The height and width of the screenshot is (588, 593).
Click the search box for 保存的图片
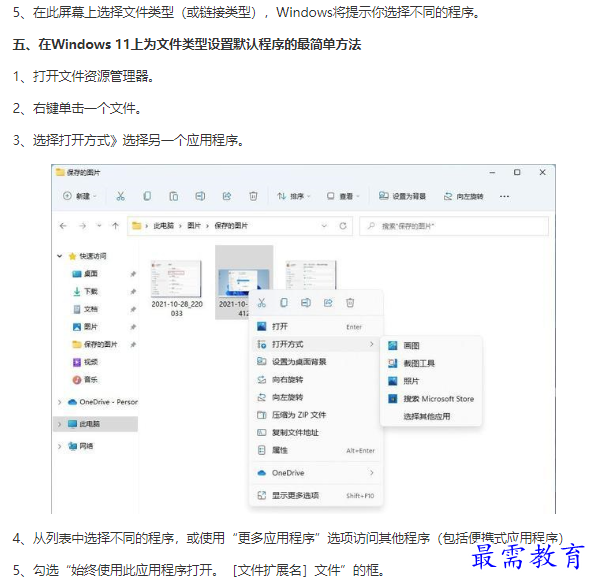[x=454, y=226]
